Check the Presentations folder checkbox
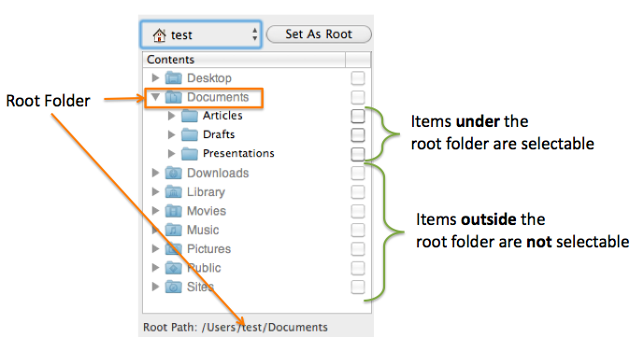 coord(358,154)
